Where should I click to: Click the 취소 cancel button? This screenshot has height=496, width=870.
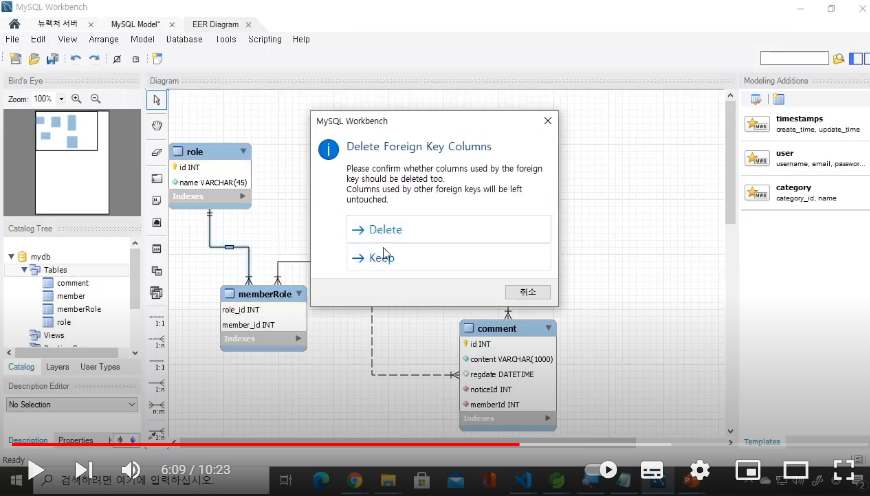click(528, 292)
